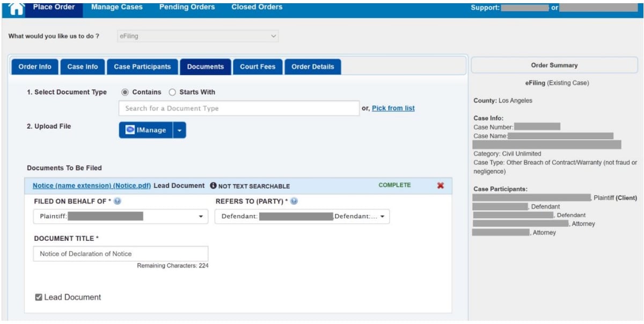644x324 pixels.
Task: Expand the IManage button dropdown arrow
Action: pos(178,129)
